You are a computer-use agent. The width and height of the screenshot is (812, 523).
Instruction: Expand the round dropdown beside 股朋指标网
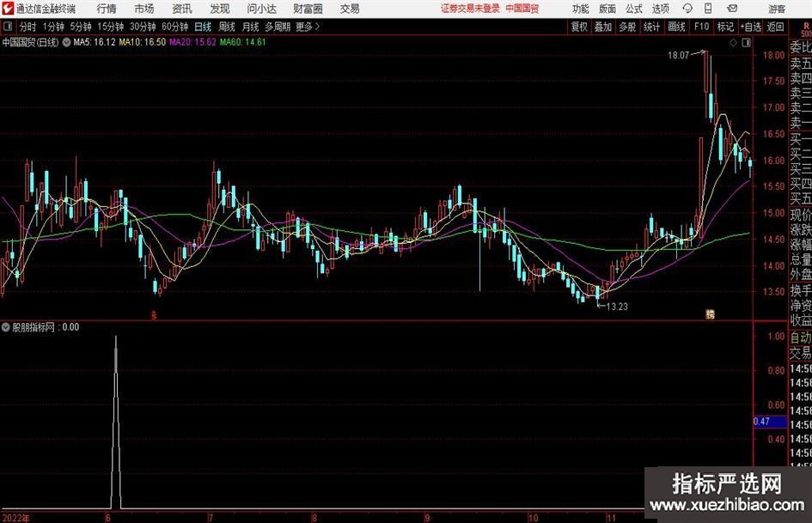tap(6, 327)
